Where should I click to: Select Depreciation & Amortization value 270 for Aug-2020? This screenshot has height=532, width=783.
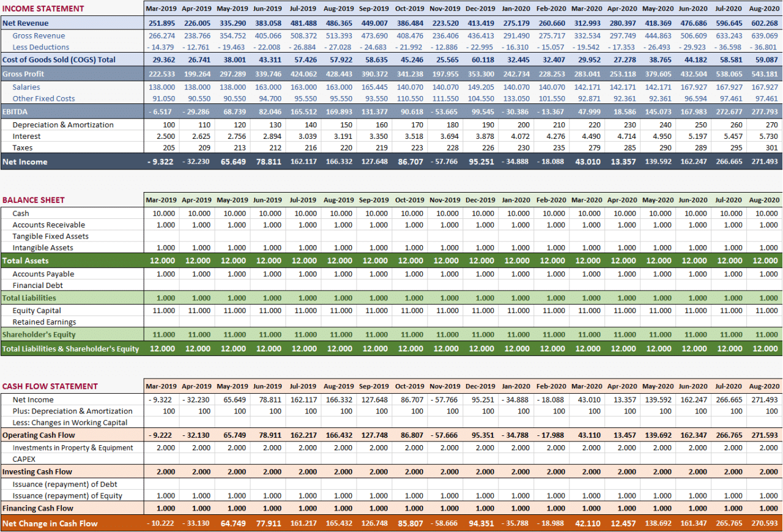(772, 125)
